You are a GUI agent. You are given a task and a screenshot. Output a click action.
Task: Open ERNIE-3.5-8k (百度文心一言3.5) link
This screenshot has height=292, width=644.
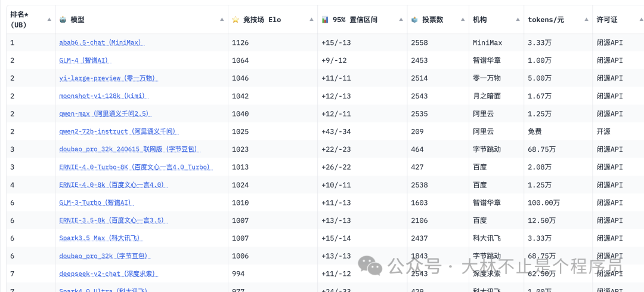coord(113,220)
